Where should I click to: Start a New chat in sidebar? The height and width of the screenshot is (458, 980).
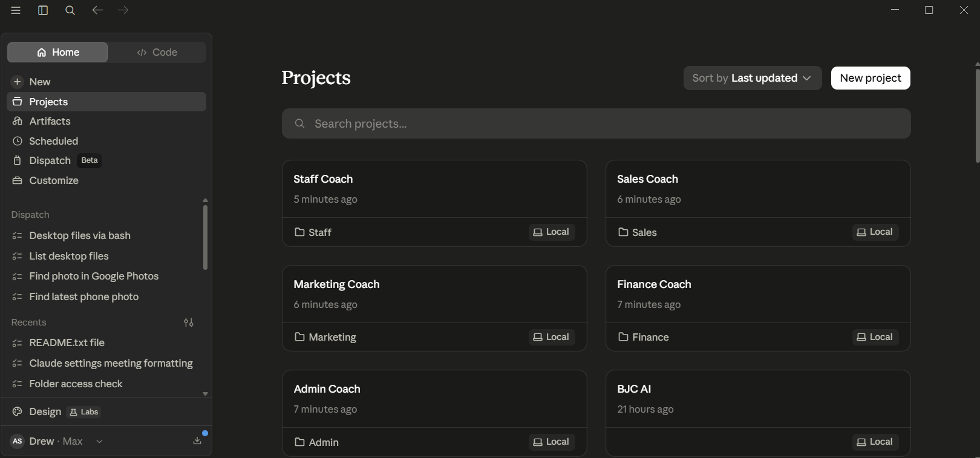coord(106,82)
